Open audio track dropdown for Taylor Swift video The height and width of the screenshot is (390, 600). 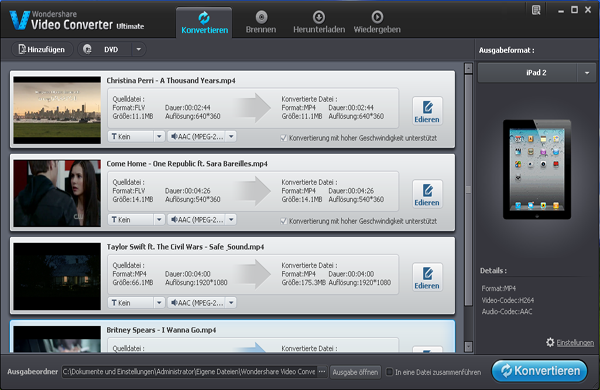pyautogui.click(x=231, y=303)
